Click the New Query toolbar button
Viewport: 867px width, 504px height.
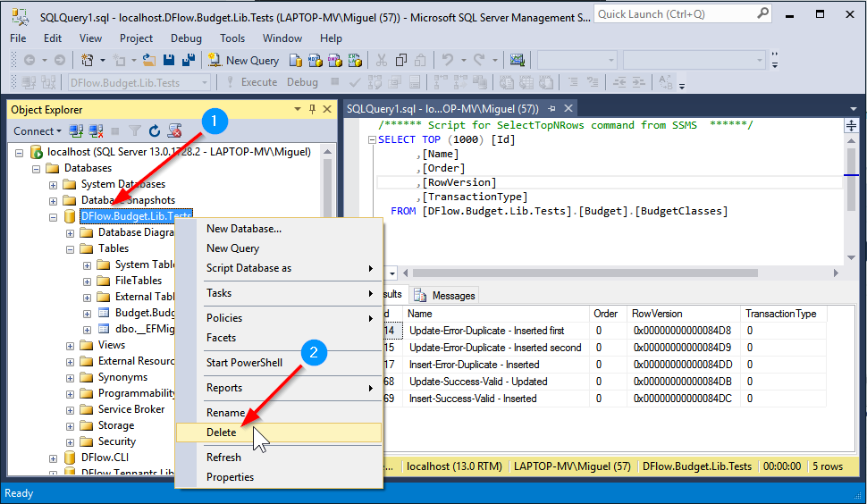point(244,60)
